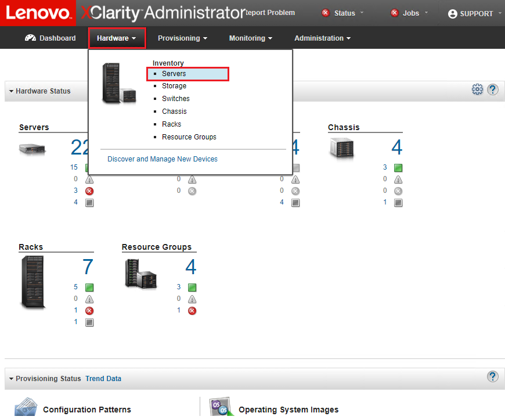Open Provisioning Status help icon
505x420 pixels.
pos(492,376)
